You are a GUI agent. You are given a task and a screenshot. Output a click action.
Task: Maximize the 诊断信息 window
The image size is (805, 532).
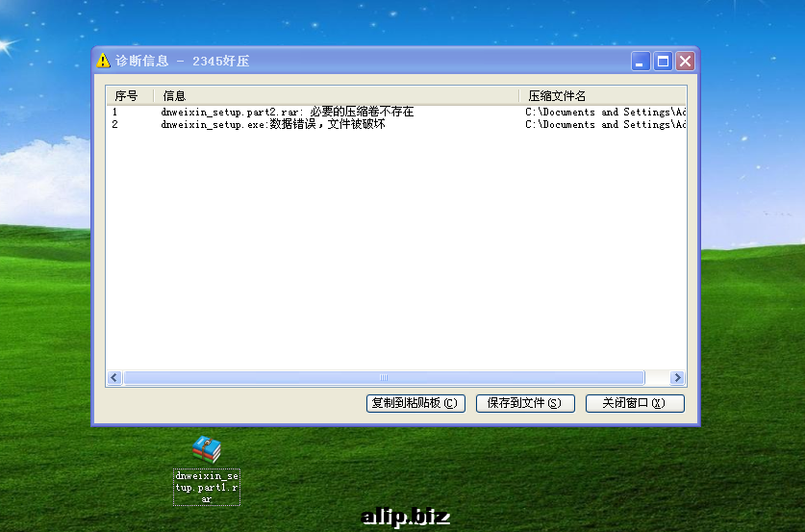[x=663, y=62]
